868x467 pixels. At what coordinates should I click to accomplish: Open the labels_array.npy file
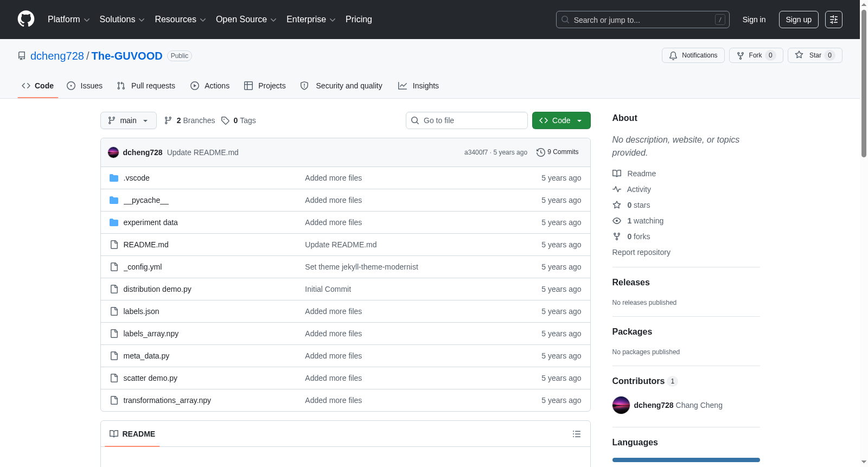tap(151, 334)
